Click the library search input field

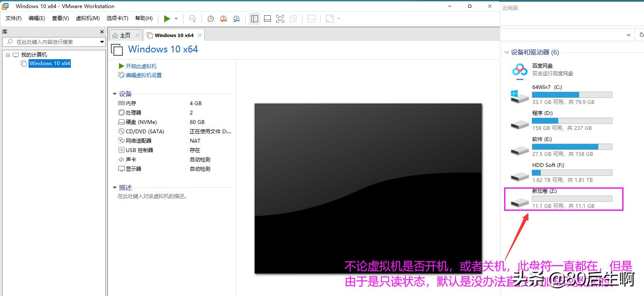point(51,42)
